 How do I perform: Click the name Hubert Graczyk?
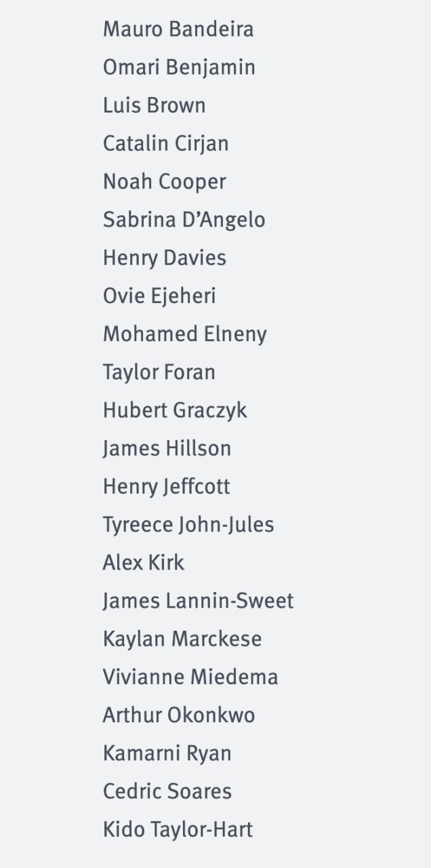175,410
